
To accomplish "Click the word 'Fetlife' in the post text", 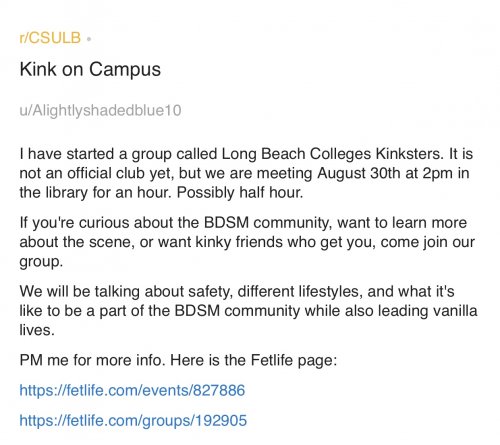I will pos(272,360).
